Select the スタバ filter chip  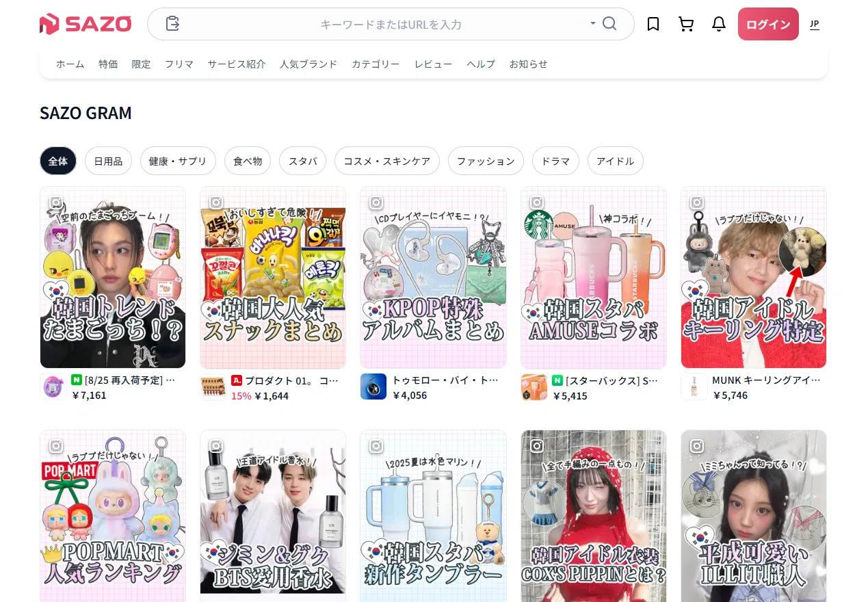click(x=303, y=161)
